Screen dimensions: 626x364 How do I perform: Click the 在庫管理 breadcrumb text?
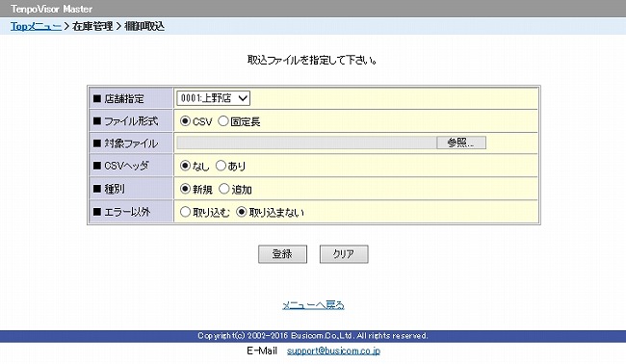92,26
